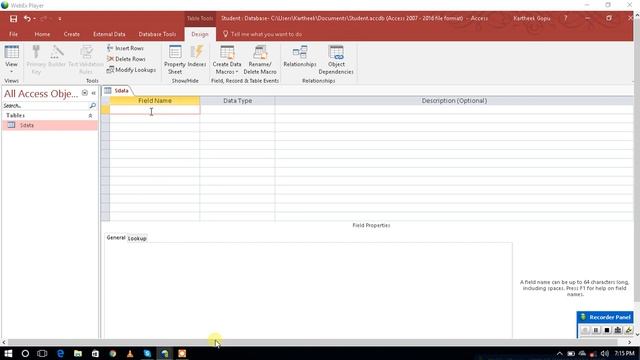Open the Builder tool

57,52
